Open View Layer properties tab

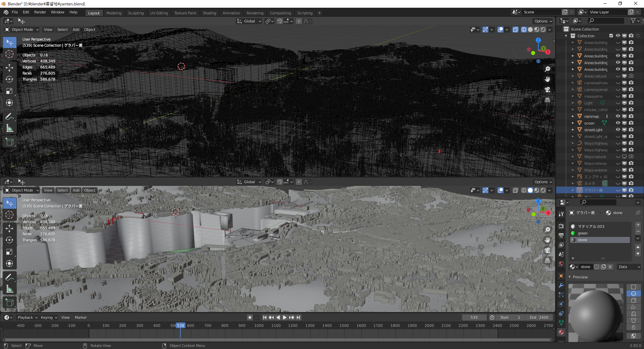(x=561, y=245)
